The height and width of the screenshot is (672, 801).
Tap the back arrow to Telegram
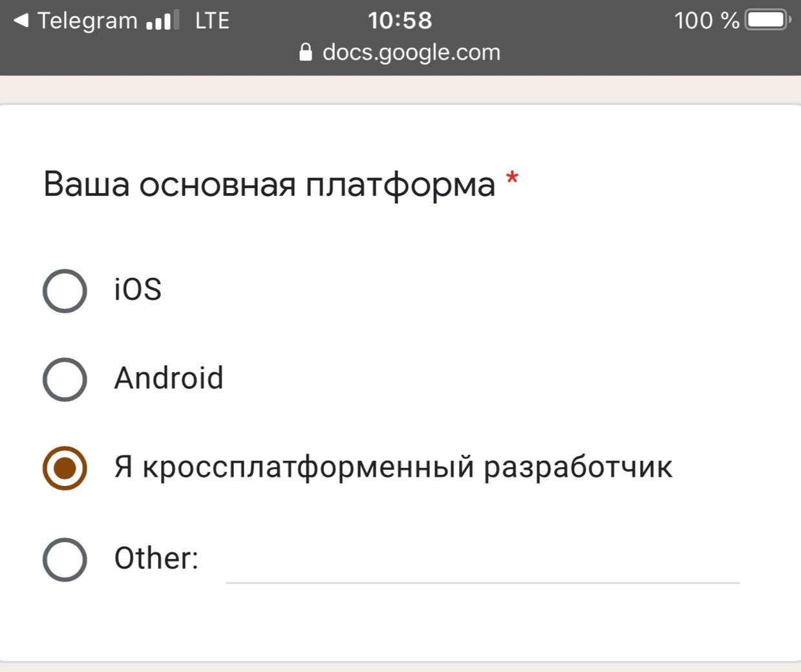coord(21,21)
